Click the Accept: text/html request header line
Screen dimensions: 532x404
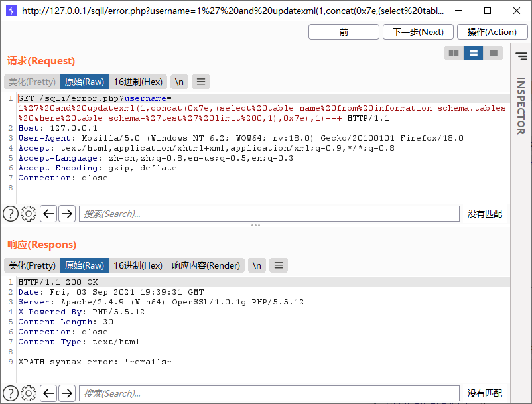206,148
